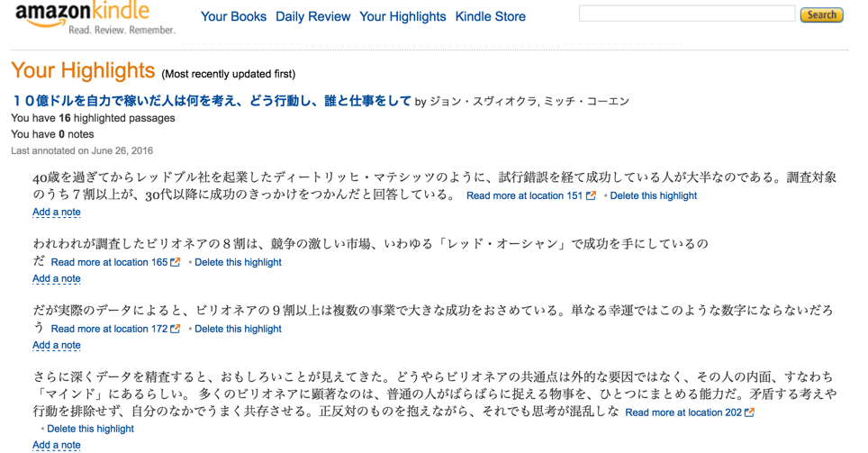Image resolution: width=868 pixels, height=453 pixels.
Task: Click the yellow Search button
Action: click(821, 15)
